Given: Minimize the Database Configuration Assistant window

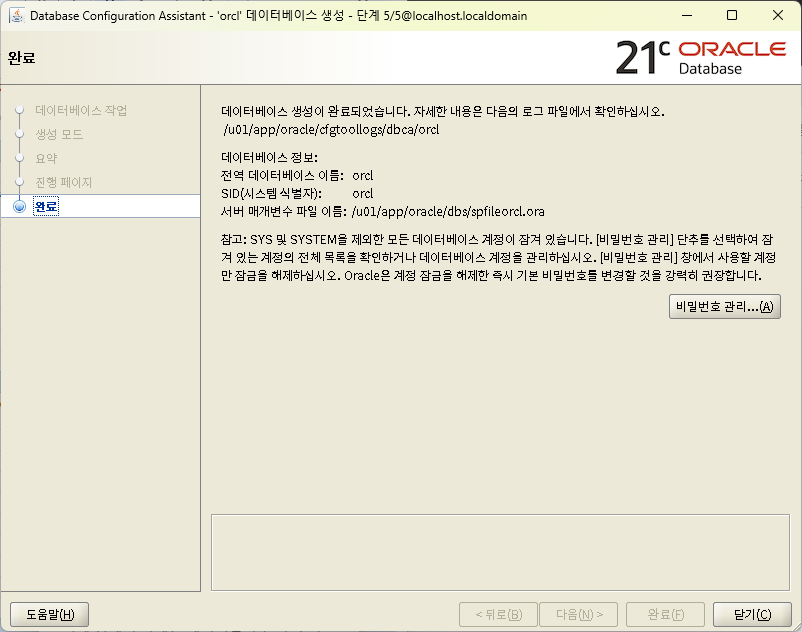Looking at the screenshot, I should click(687, 15).
